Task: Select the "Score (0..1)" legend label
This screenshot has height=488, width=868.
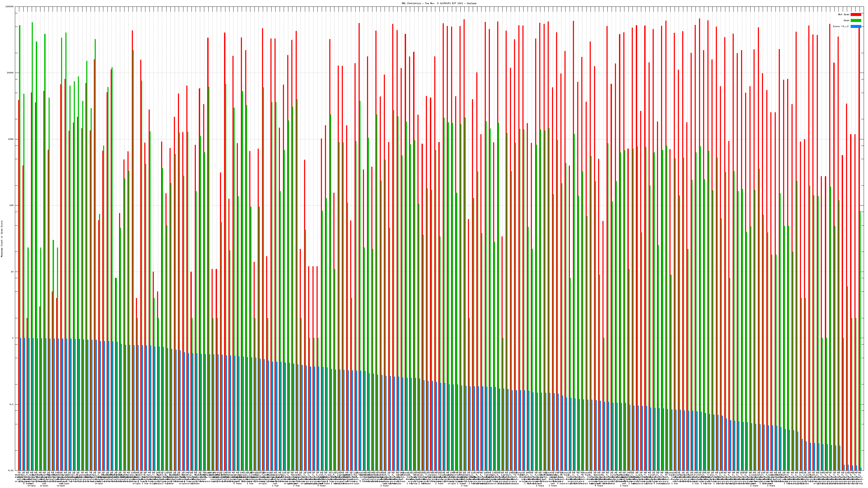Action: [841, 26]
